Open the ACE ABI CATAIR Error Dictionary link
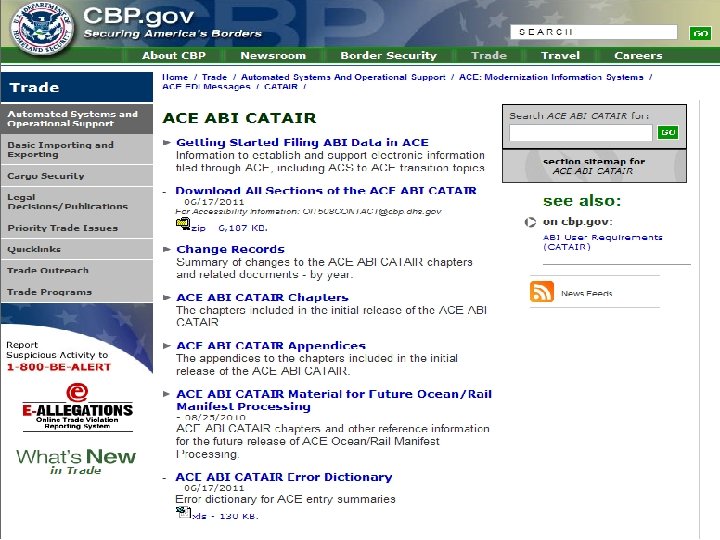Screen dimensions: 720x540 pos(284,477)
